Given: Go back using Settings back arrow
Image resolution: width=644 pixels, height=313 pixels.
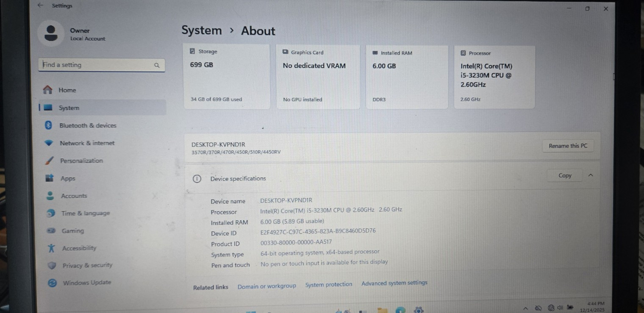Looking at the screenshot, I should tap(40, 5).
